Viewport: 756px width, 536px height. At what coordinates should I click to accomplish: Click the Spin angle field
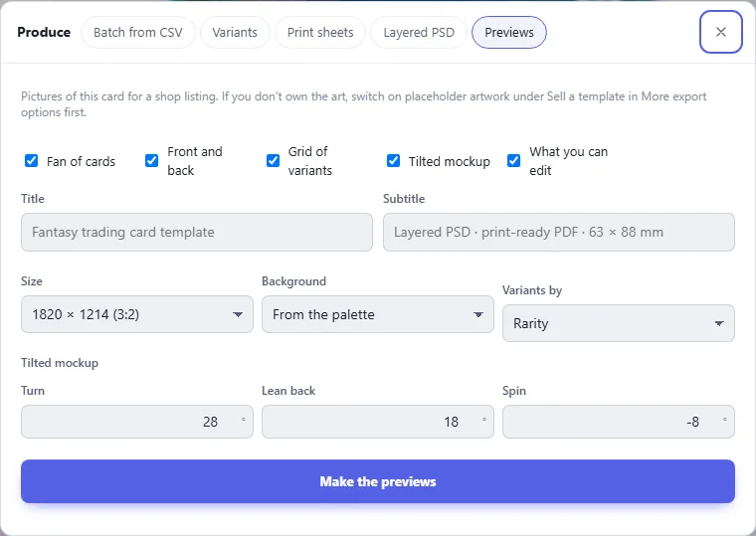619,422
